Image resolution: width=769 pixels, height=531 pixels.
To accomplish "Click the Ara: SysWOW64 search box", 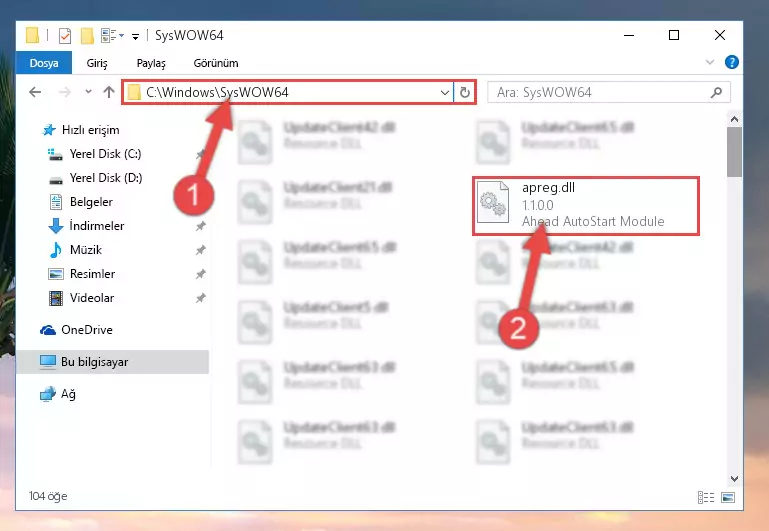I will [x=609, y=92].
